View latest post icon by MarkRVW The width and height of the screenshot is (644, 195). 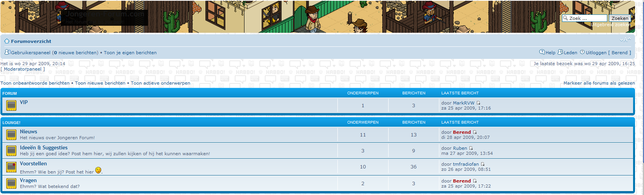pos(478,103)
